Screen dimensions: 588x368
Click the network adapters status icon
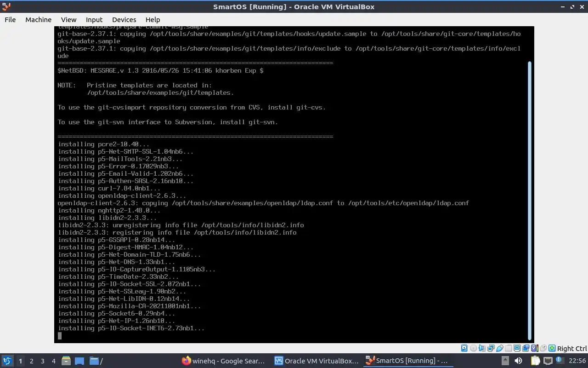coord(491,348)
